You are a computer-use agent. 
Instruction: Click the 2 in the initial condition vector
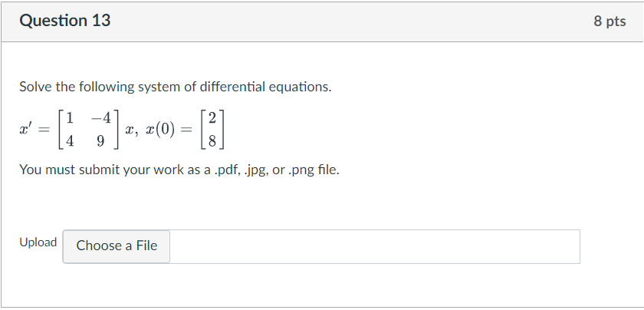click(212, 118)
